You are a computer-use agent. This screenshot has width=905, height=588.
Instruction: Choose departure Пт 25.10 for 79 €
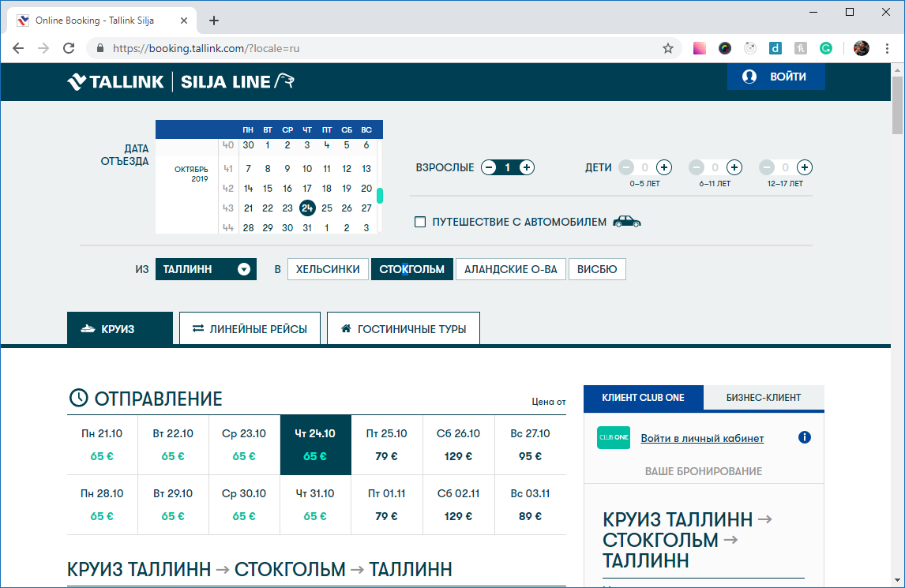tap(387, 445)
